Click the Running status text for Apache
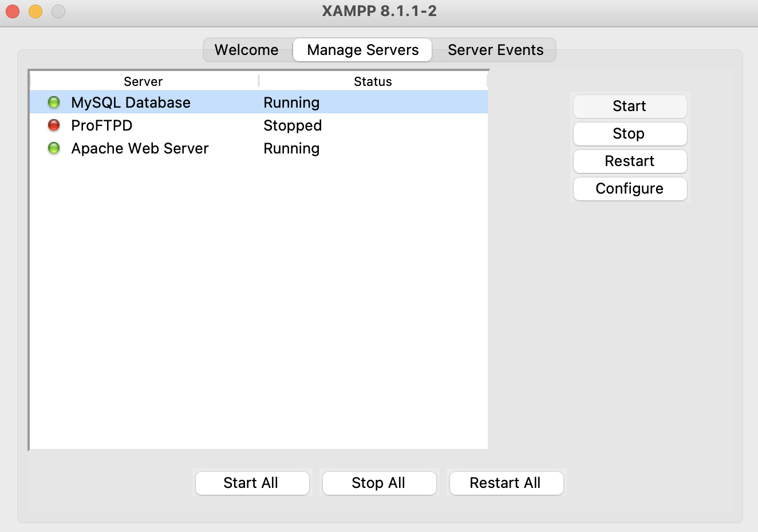This screenshot has height=532, width=758. coord(291,148)
